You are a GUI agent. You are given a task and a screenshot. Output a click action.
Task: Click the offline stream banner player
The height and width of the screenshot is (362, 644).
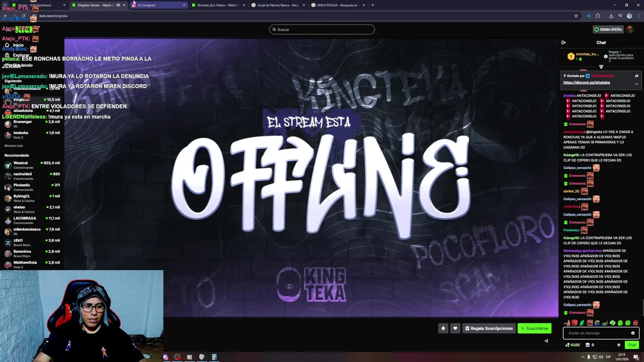coord(311,178)
